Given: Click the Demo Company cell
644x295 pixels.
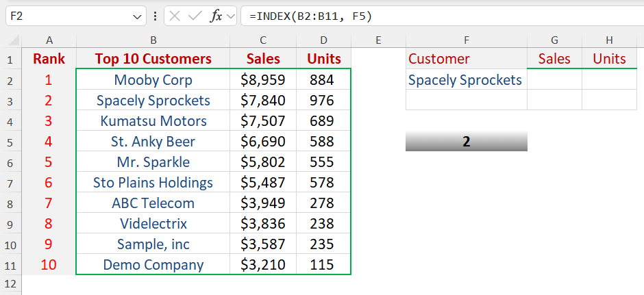Looking at the screenshot, I should (x=153, y=265).
